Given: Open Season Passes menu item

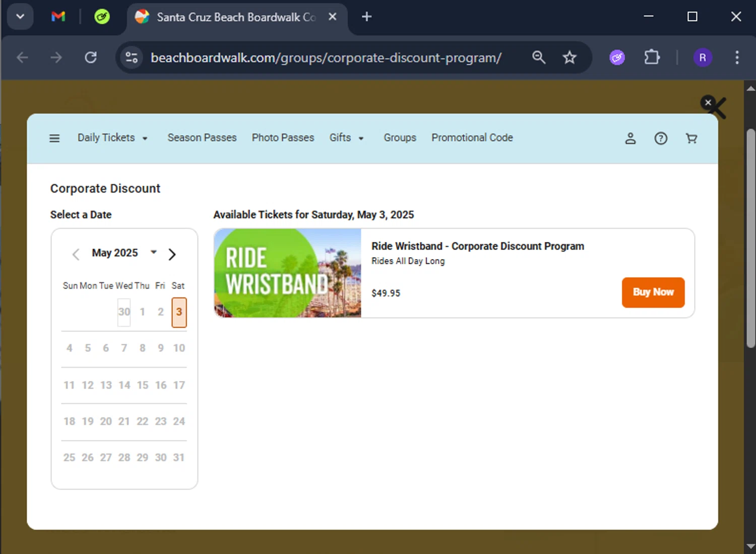Looking at the screenshot, I should click(202, 138).
